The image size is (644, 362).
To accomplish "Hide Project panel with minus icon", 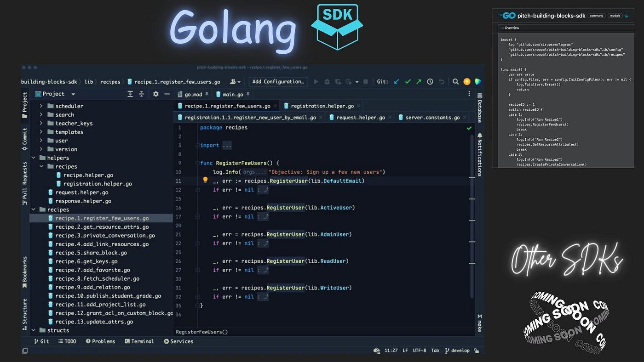I will (x=167, y=94).
